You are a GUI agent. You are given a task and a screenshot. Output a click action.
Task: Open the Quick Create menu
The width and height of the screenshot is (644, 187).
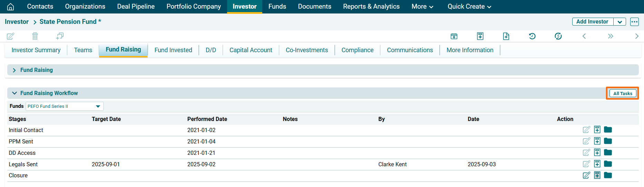pos(469,7)
